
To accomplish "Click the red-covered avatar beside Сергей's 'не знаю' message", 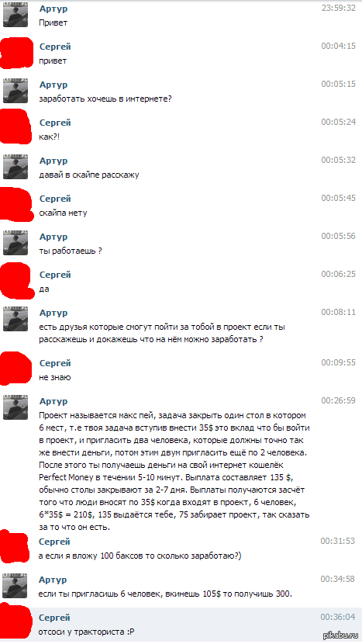I will [16, 369].
